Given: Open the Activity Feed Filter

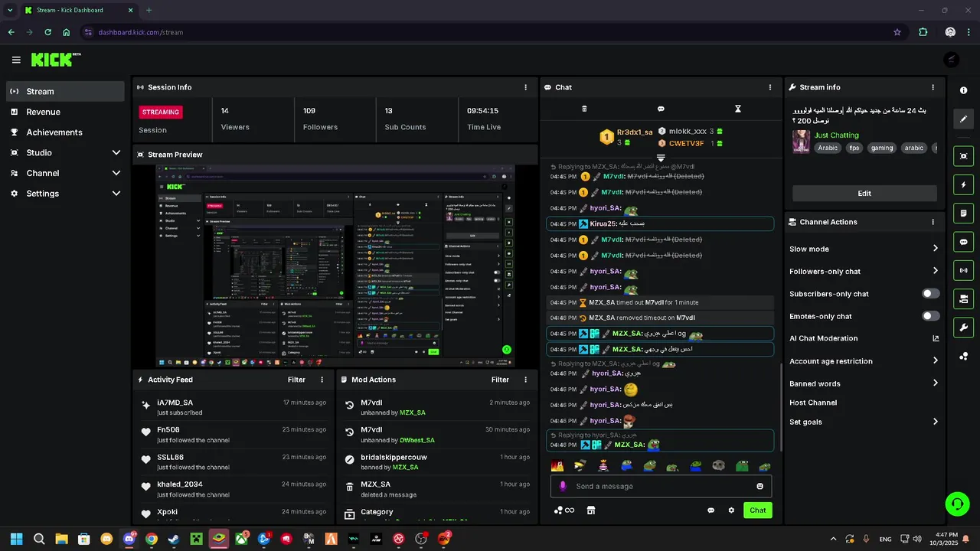Looking at the screenshot, I should pyautogui.click(x=296, y=380).
